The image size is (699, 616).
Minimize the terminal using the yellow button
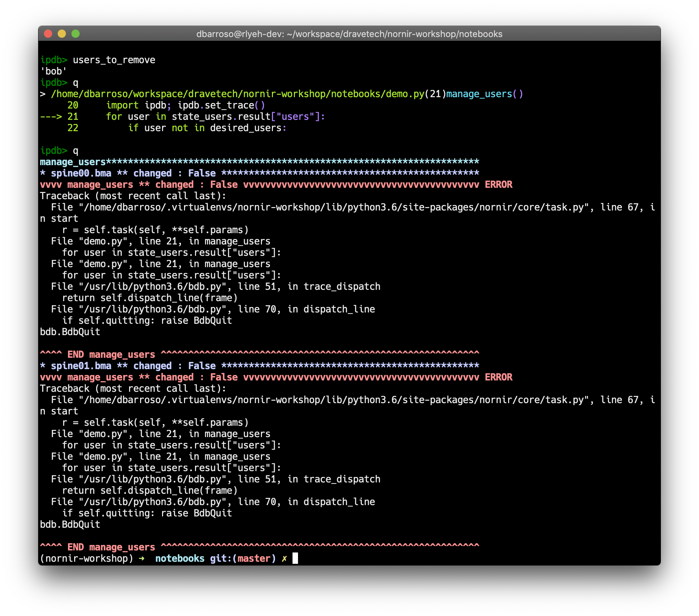click(x=62, y=34)
